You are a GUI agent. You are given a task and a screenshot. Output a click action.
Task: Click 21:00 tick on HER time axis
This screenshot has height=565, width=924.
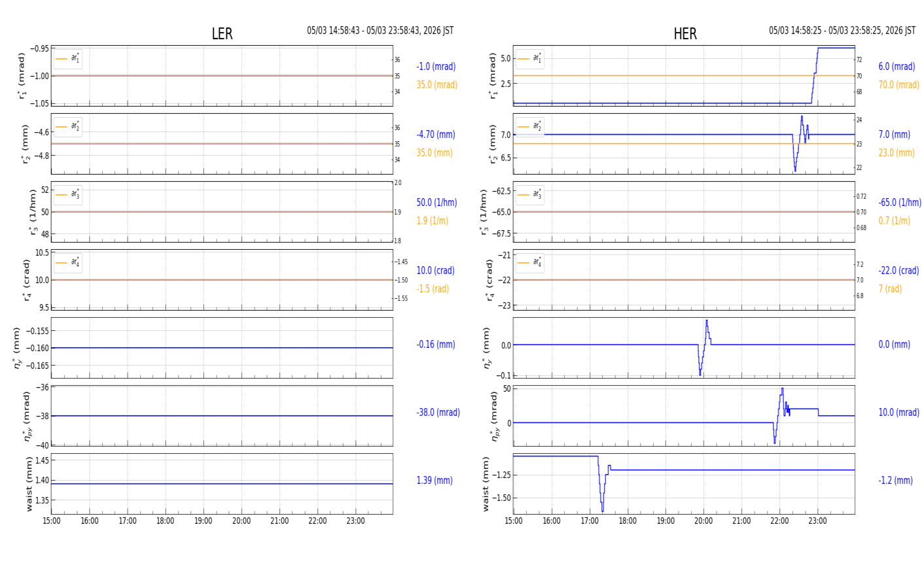[741, 521]
